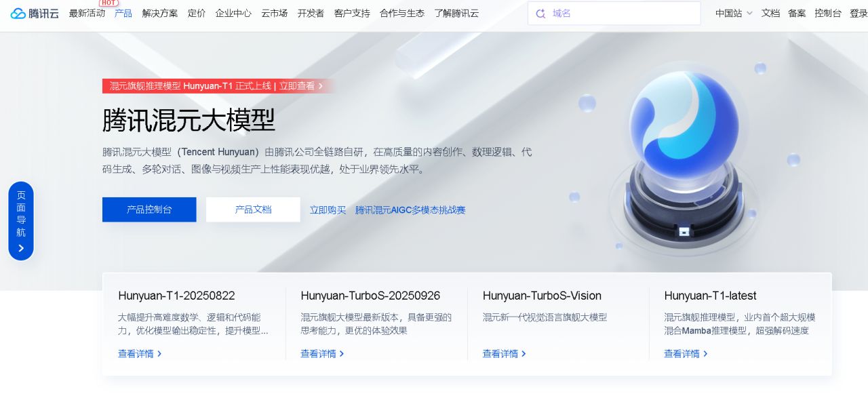The width and height of the screenshot is (868, 398).
Task: Open the 解决方案 menu
Action: pos(160,13)
